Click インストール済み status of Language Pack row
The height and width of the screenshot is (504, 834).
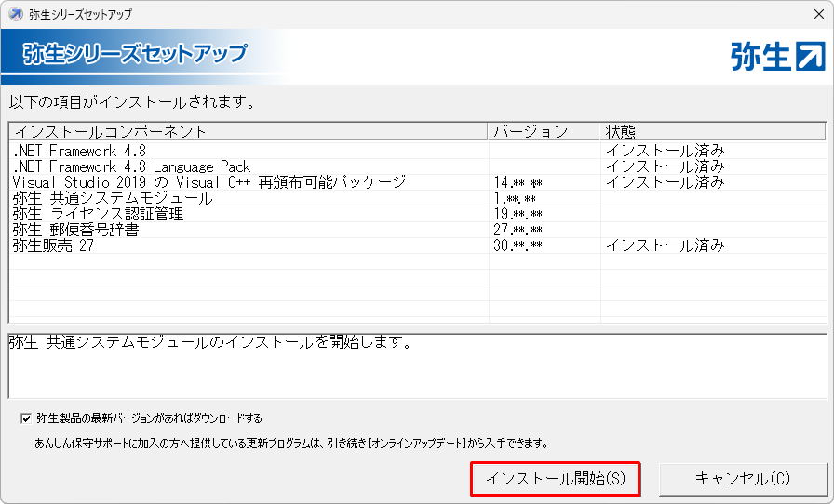coord(666,167)
